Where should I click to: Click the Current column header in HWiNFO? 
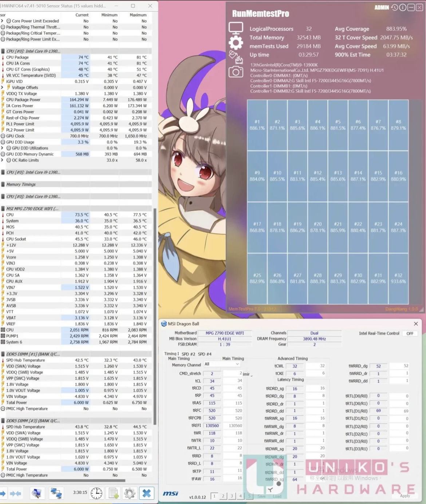82,15
